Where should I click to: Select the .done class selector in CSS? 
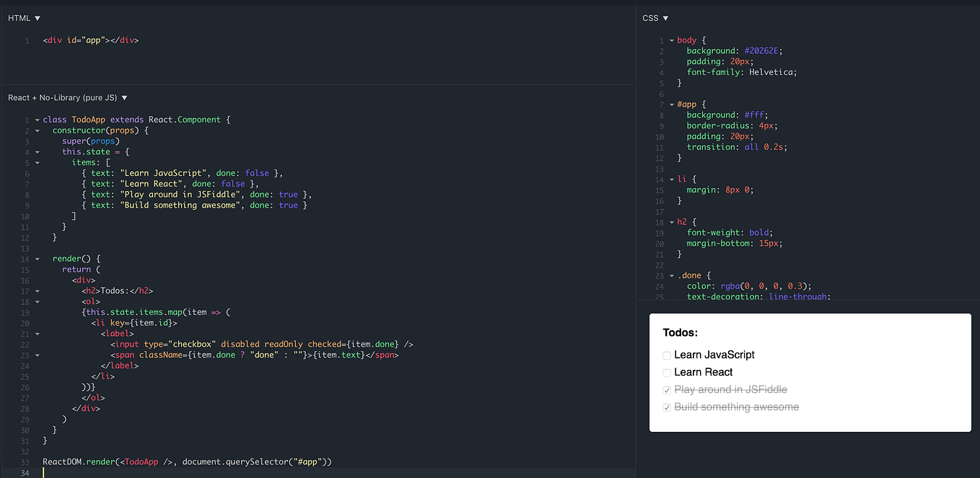tap(690, 275)
